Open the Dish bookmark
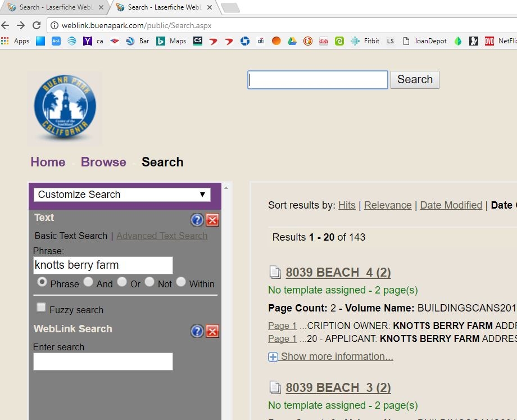Image resolution: width=517 pixels, height=420 pixels. tap(324, 41)
